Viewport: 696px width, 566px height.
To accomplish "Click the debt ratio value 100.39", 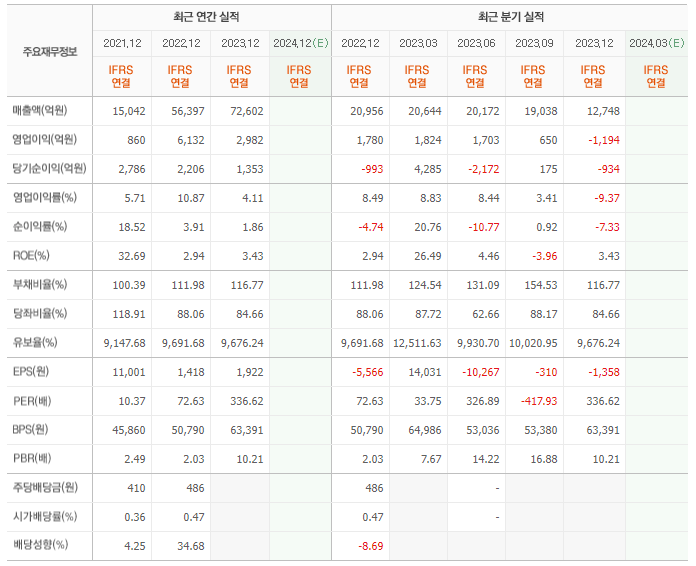I will tap(129, 285).
